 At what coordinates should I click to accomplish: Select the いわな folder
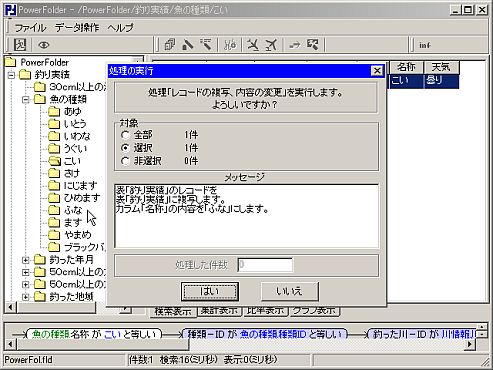[x=69, y=136]
